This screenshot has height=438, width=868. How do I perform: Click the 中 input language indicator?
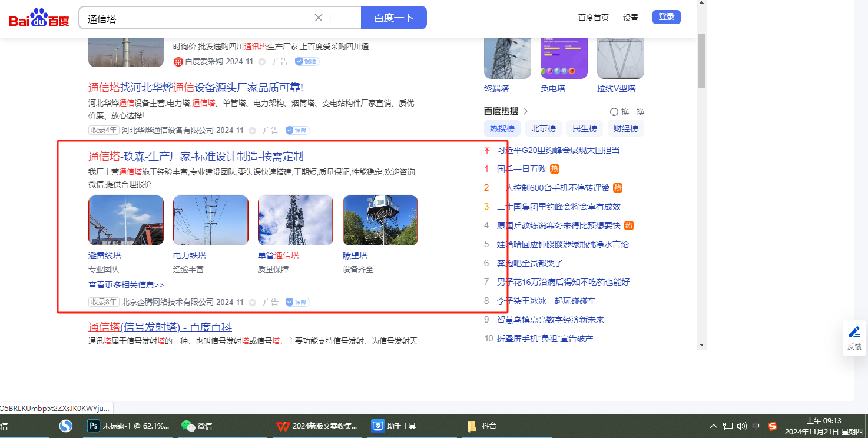point(756,426)
